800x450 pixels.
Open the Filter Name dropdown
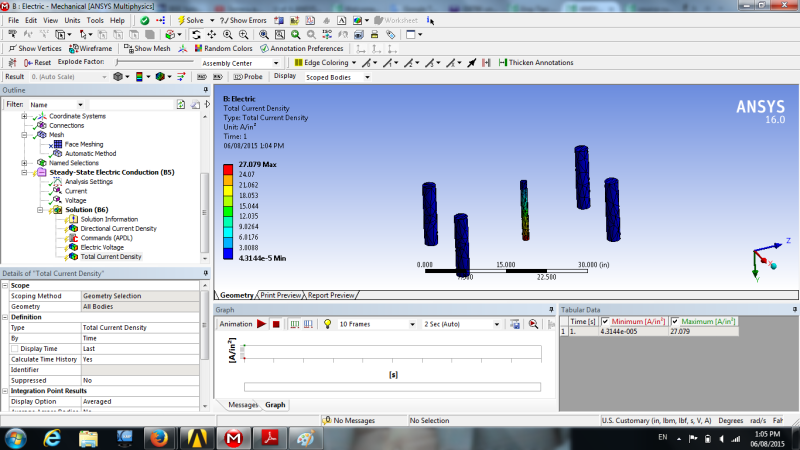(x=81, y=105)
